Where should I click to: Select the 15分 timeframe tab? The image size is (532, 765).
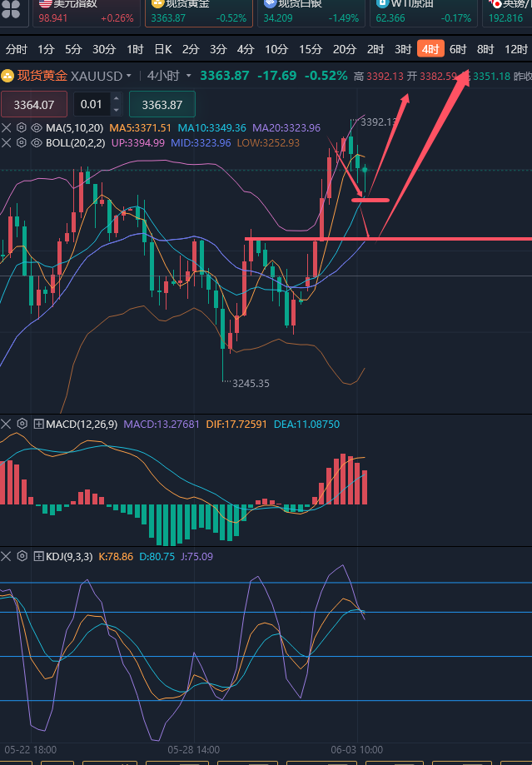(311, 49)
